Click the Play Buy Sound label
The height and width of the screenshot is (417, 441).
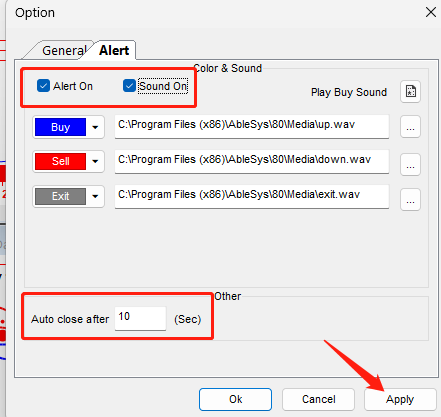349,92
